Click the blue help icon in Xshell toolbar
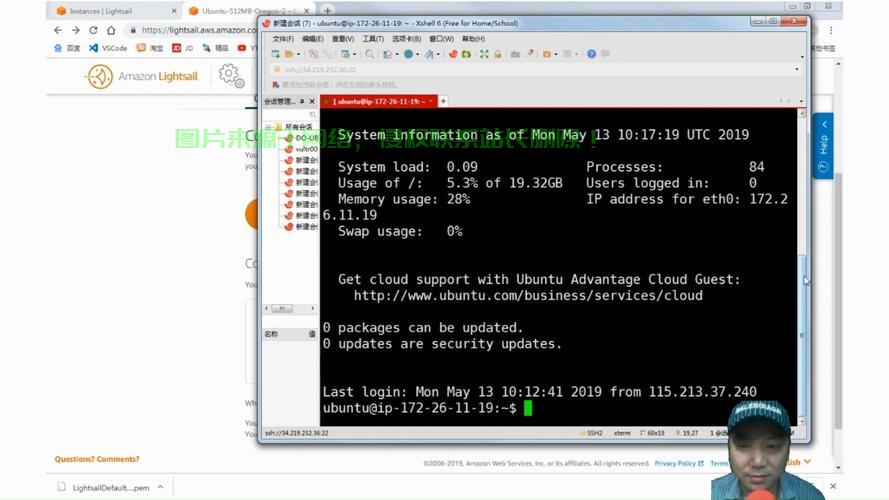889x500 pixels. (x=591, y=54)
